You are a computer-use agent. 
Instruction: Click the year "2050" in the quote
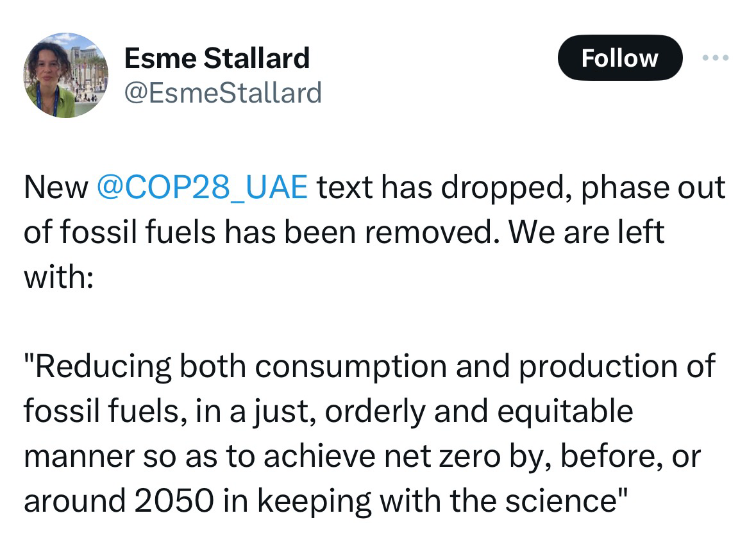174,501
